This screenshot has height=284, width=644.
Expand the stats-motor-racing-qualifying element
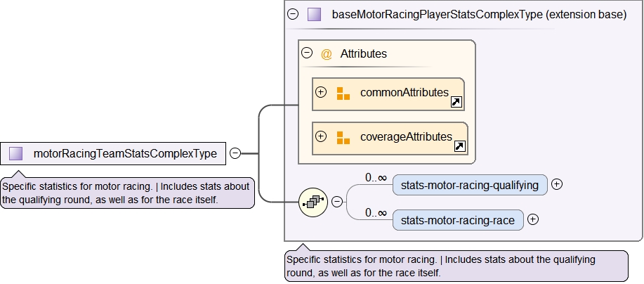[x=556, y=184]
